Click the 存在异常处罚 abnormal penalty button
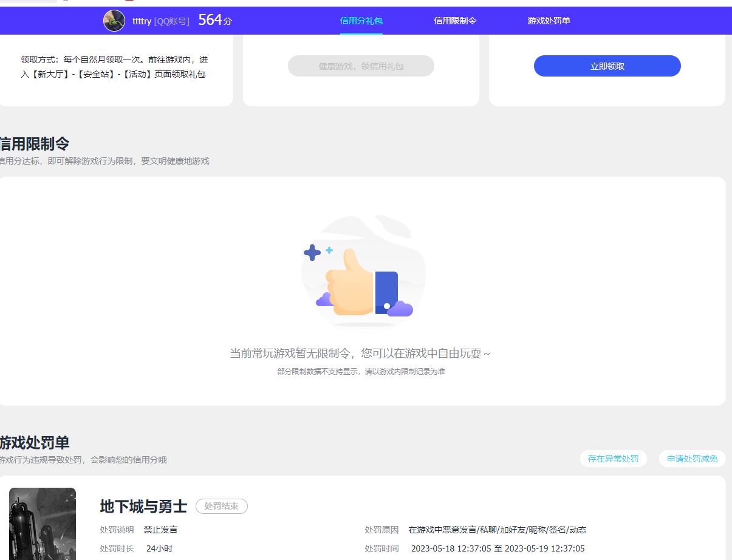This screenshot has width=732, height=560. coord(614,459)
